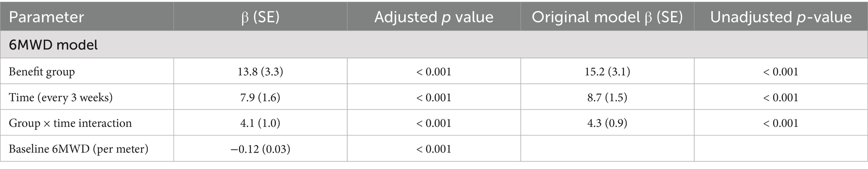This screenshot has height=169, width=868.
Task: Select the 8.7 (1.5) cell
Action: (x=607, y=97)
